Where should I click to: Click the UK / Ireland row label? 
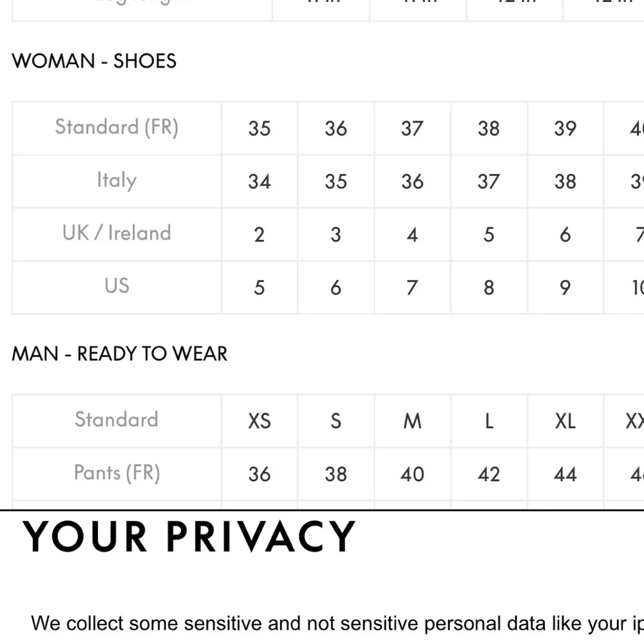(x=117, y=233)
